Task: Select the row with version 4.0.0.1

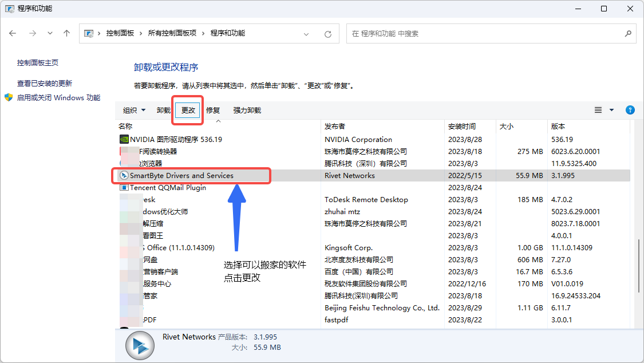Action: [x=373, y=236]
